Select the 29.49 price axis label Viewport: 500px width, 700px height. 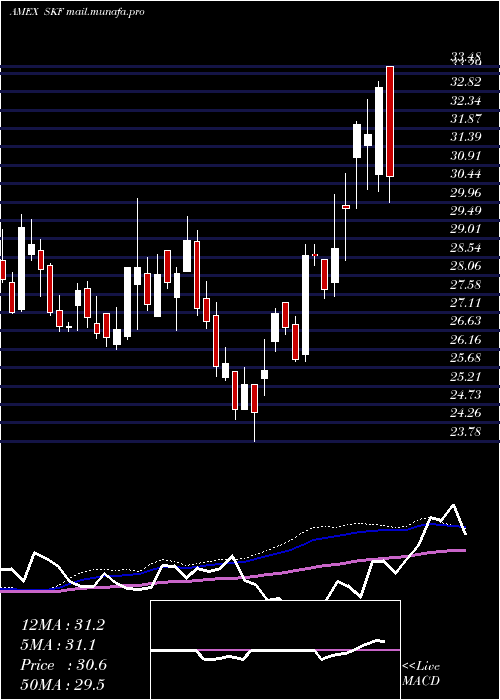[x=466, y=210]
